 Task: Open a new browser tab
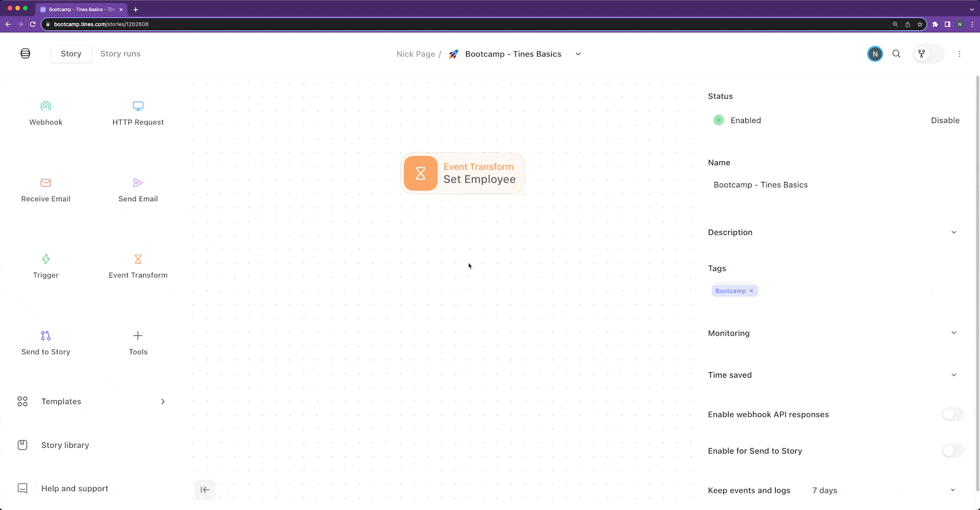136,9
